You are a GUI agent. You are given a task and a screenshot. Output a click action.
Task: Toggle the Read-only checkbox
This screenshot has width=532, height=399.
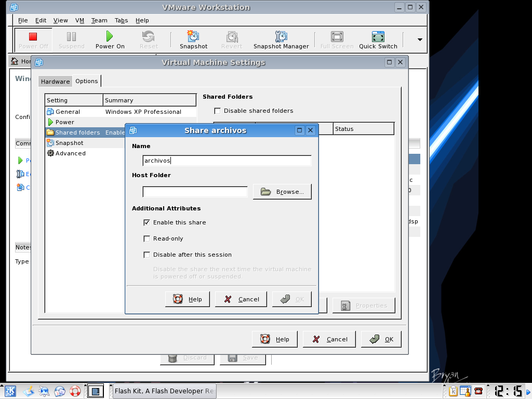(x=147, y=239)
